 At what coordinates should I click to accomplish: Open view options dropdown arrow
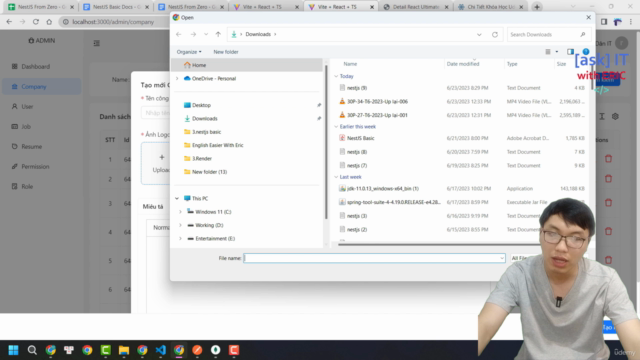557,52
